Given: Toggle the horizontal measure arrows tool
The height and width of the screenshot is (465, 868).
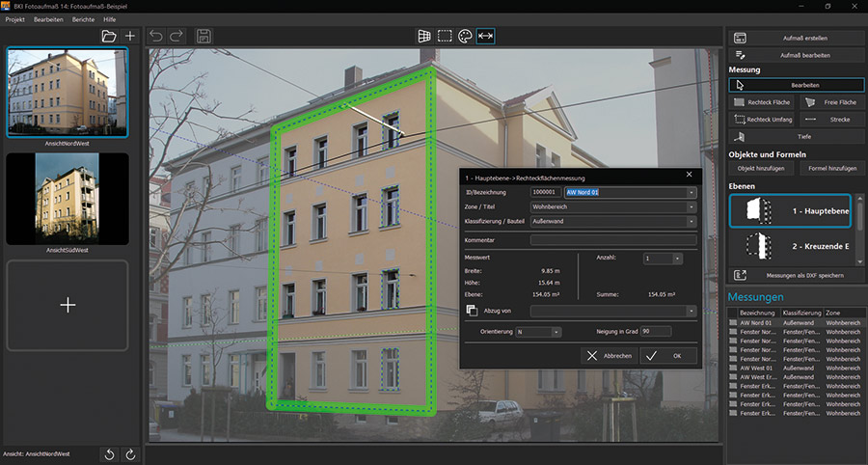Looking at the screenshot, I should (x=485, y=37).
